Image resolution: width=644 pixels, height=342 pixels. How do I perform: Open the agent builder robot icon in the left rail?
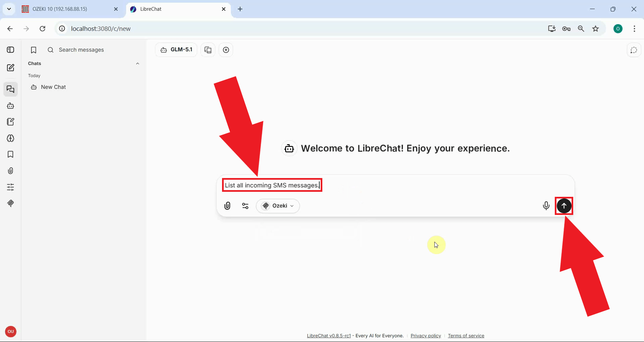(10, 106)
